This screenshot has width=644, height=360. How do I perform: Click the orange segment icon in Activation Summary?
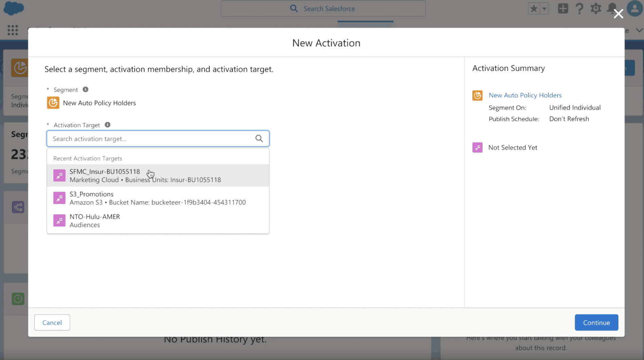click(x=477, y=95)
